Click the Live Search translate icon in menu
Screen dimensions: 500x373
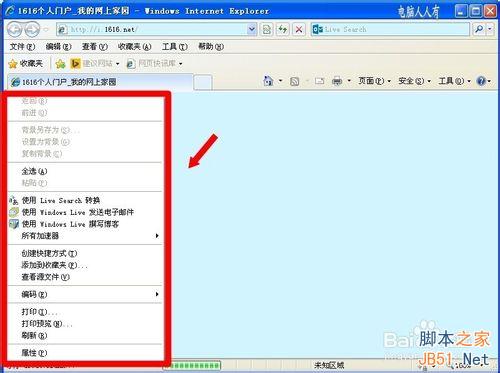click(14, 200)
